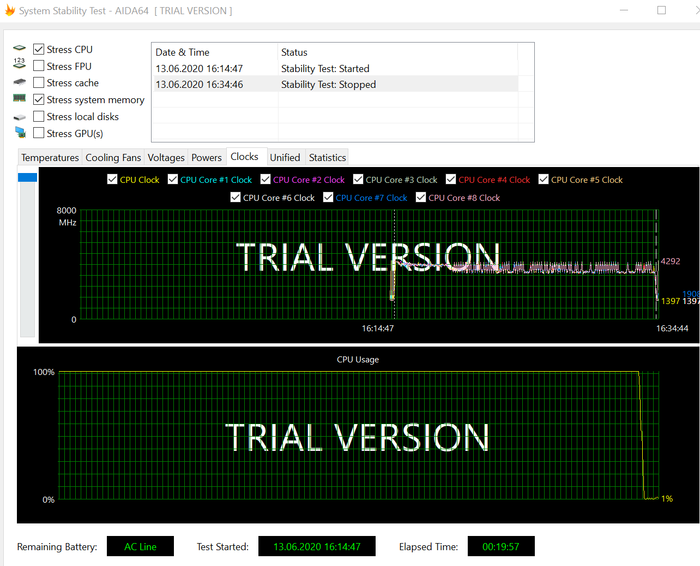Toggle CPU Core #4 Clock checkbox
The height and width of the screenshot is (566, 700).
coord(451,179)
